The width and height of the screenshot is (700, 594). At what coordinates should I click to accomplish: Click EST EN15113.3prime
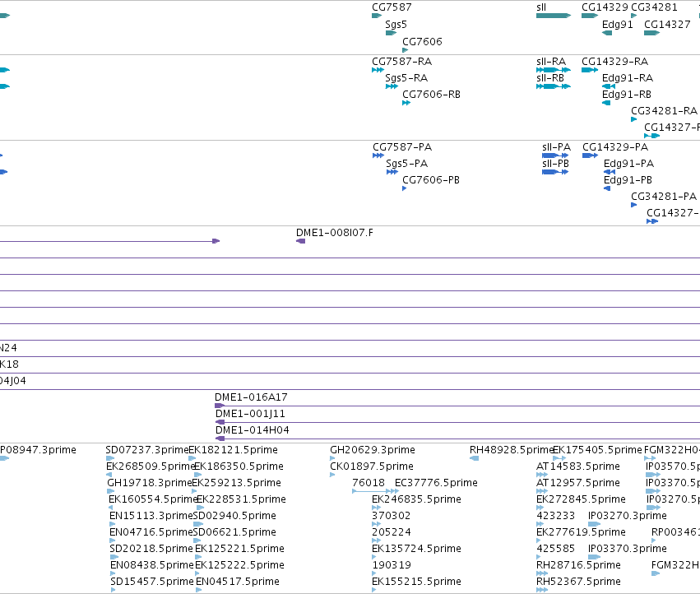click(x=151, y=516)
